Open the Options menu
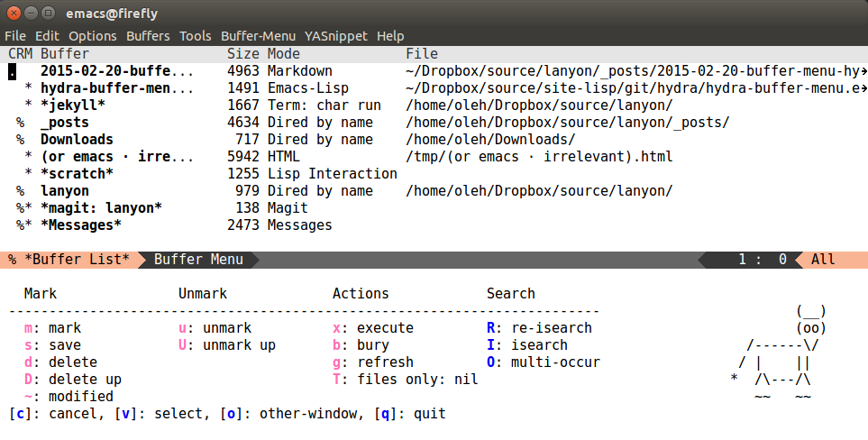The width and height of the screenshot is (868, 440). coord(93,36)
